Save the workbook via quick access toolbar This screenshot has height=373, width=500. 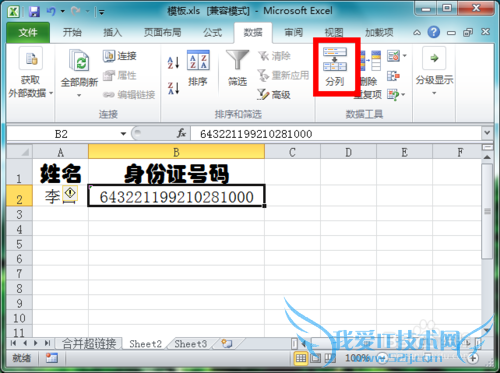34,12
